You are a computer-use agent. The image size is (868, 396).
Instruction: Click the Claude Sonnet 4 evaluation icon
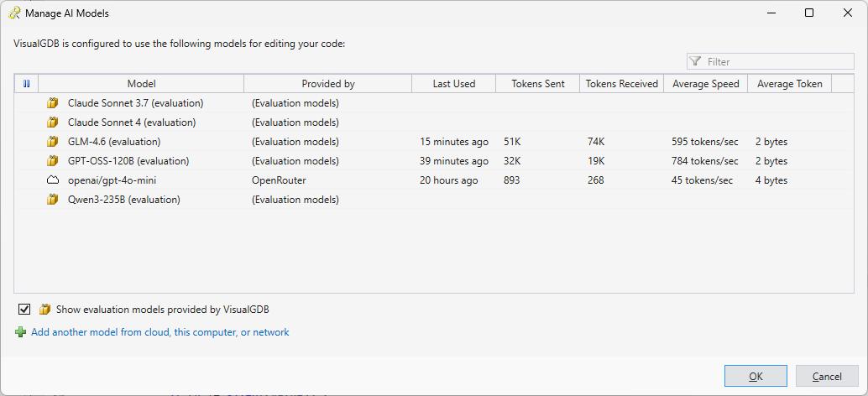pyautogui.click(x=53, y=122)
